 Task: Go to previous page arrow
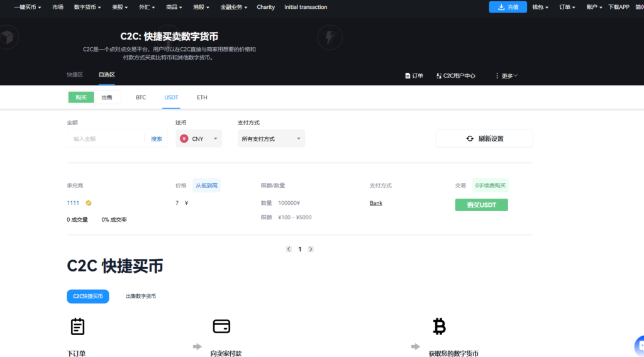[x=289, y=249]
